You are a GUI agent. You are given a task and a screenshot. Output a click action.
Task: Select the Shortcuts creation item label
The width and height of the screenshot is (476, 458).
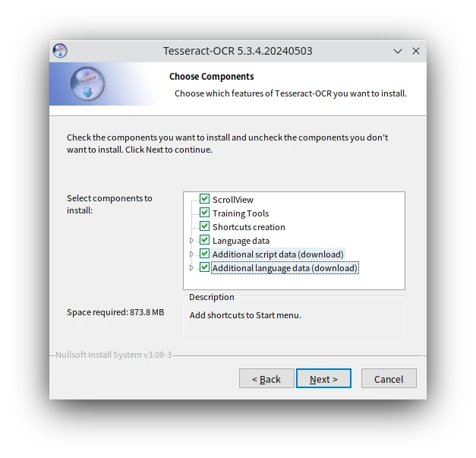click(249, 227)
